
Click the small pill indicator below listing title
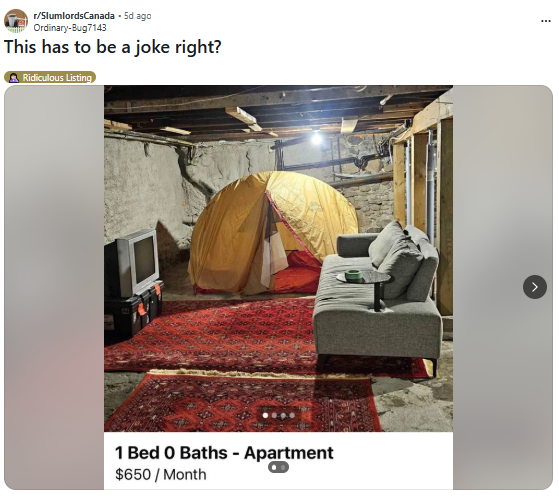[x=278, y=467]
